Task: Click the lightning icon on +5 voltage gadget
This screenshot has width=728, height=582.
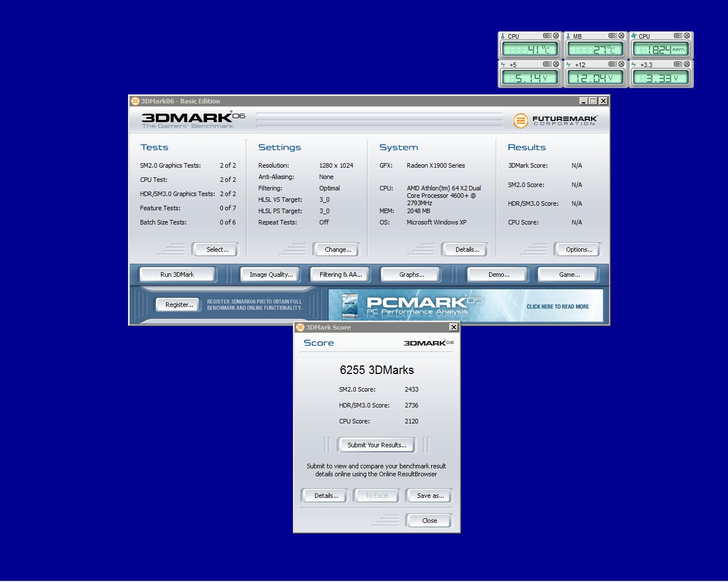Action: pos(503,65)
